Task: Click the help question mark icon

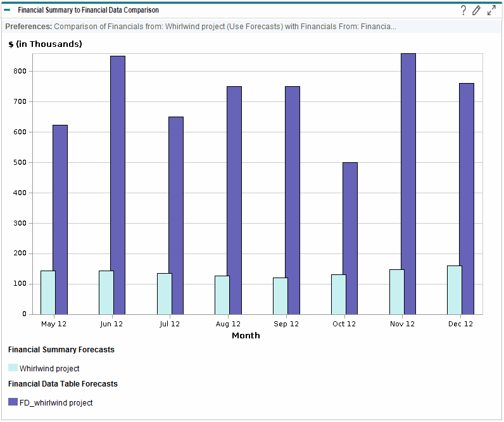Action: [x=463, y=10]
